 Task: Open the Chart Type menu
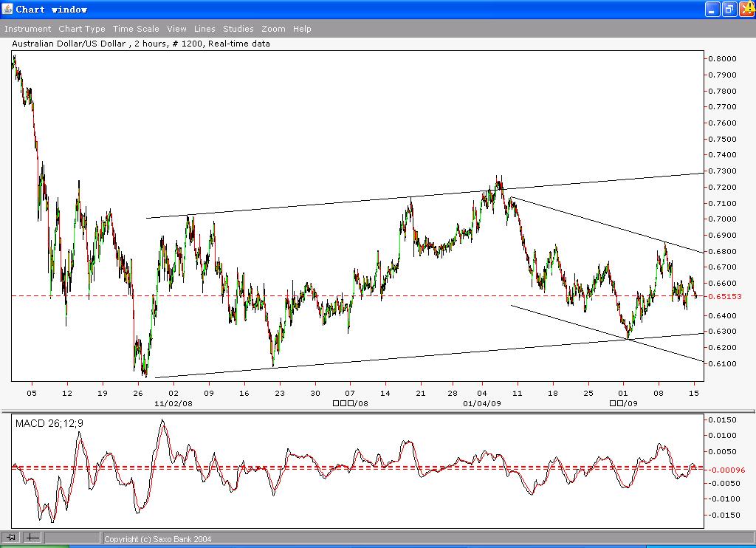pos(82,29)
